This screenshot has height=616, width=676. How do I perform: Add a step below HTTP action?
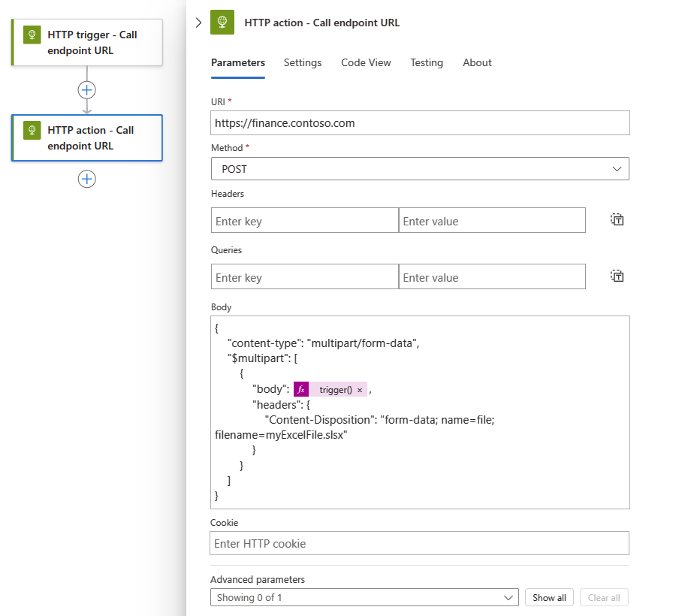[x=87, y=179]
